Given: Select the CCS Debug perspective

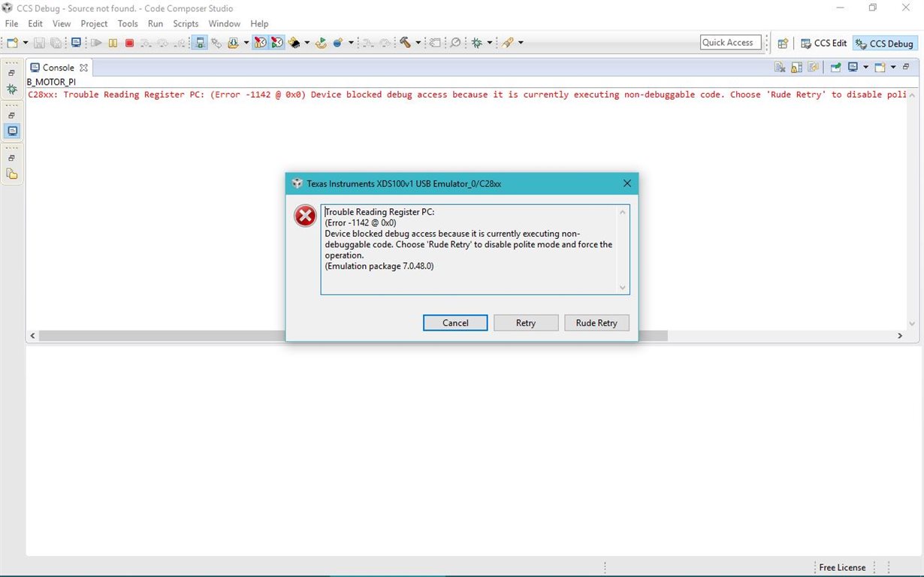Looking at the screenshot, I should click(x=885, y=43).
